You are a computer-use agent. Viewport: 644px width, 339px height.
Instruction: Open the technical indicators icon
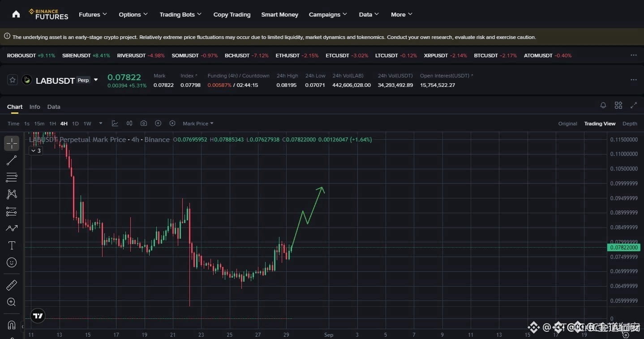(x=115, y=123)
